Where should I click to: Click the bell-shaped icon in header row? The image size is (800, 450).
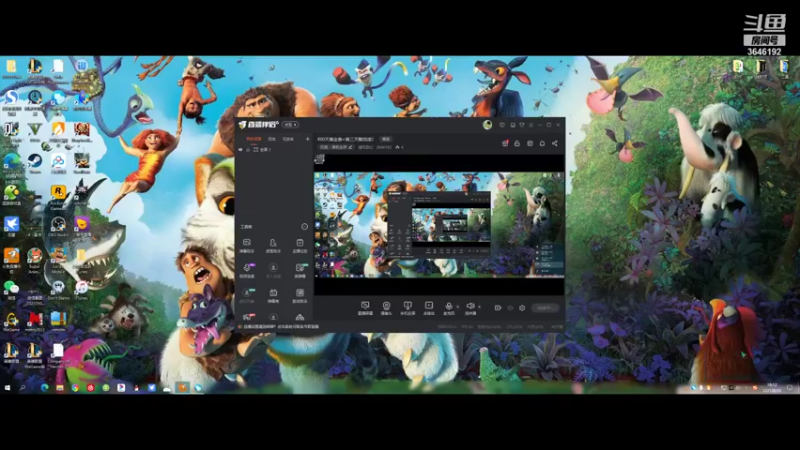coord(542,143)
